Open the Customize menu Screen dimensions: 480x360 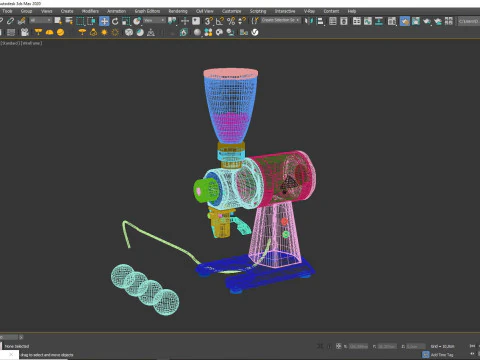point(231,11)
